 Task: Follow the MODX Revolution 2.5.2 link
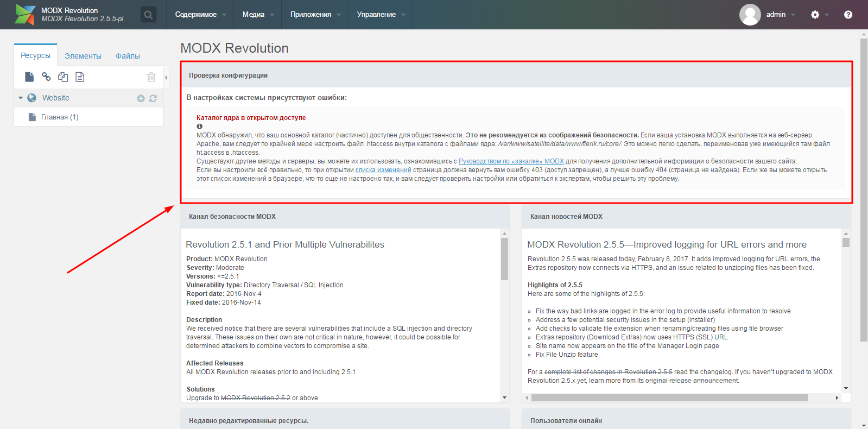click(256, 398)
